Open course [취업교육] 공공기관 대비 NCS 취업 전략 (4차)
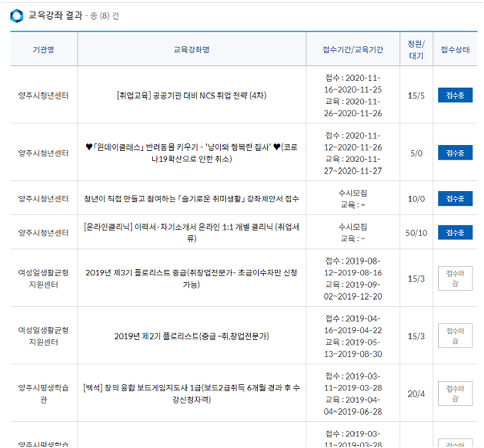The image size is (484, 448). coord(191,96)
